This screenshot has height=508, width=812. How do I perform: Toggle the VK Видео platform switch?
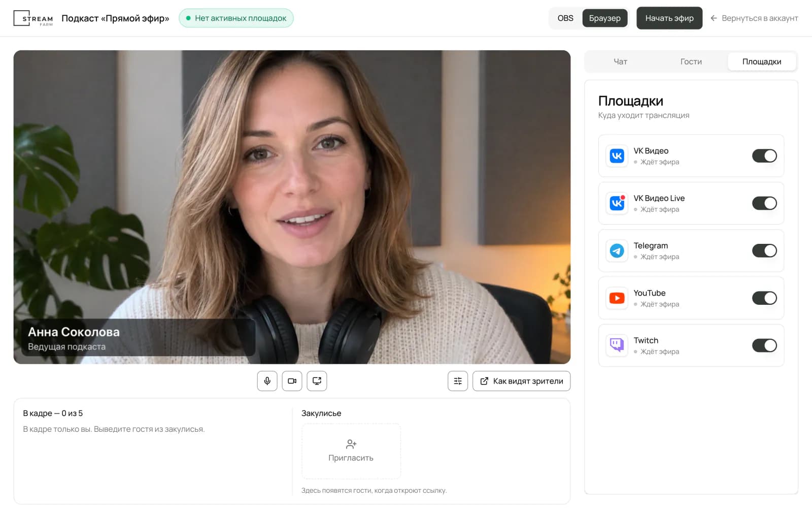click(x=764, y=156)
